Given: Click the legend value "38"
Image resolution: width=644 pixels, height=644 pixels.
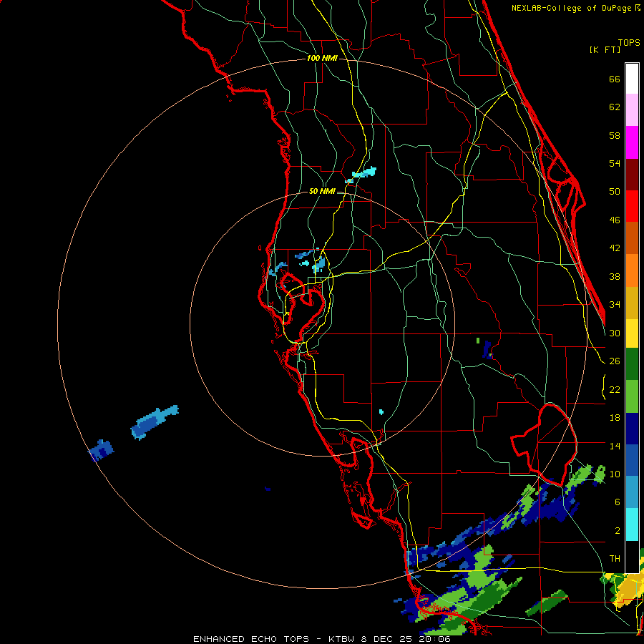Looking at the screenshot, I should [x=615, y=276].
